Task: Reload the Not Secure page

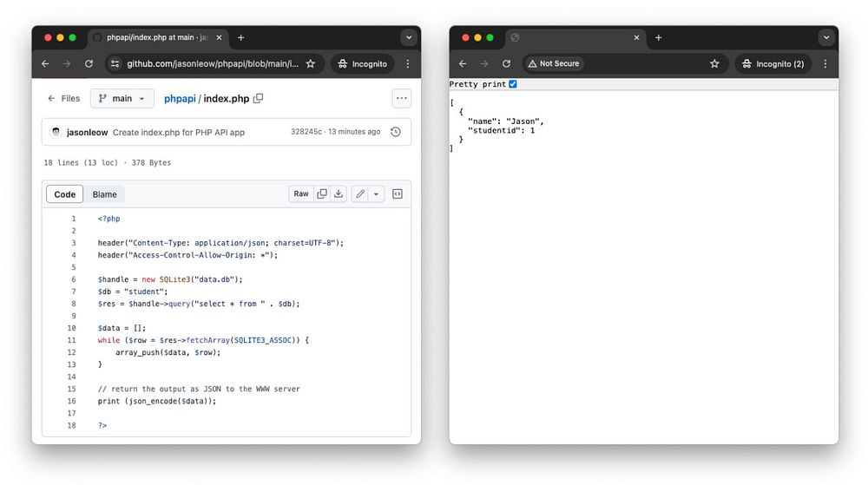Action: 506,63
